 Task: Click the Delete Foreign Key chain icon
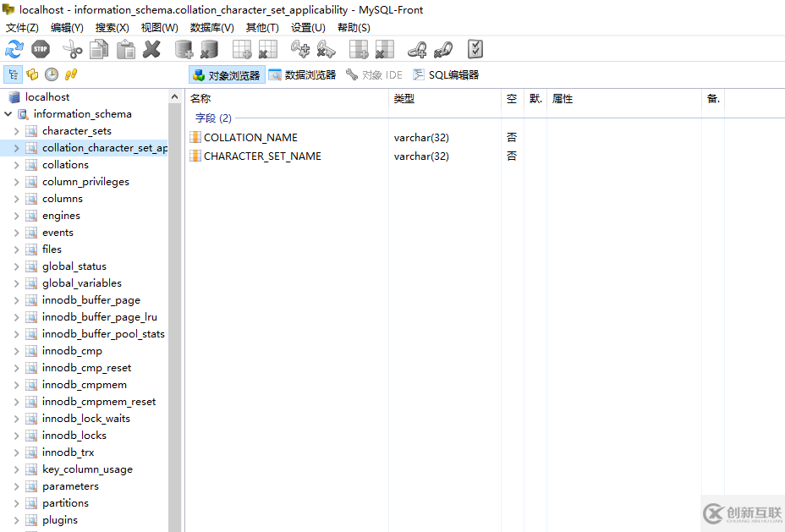click(x=443, y=49)
